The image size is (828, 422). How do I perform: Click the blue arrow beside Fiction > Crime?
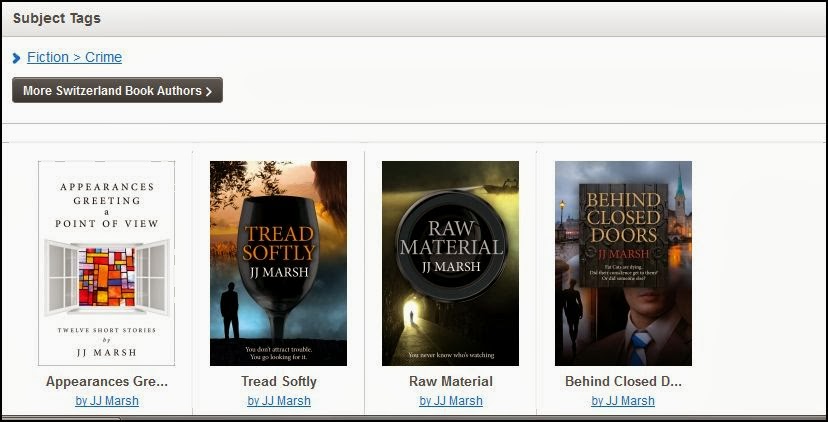[17, 58]
